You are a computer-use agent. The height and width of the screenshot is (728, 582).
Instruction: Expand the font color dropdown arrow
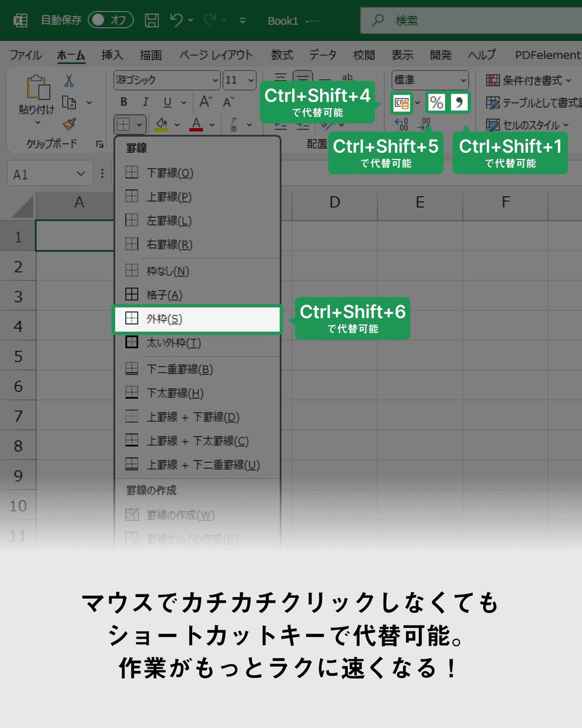pos(212,125)
